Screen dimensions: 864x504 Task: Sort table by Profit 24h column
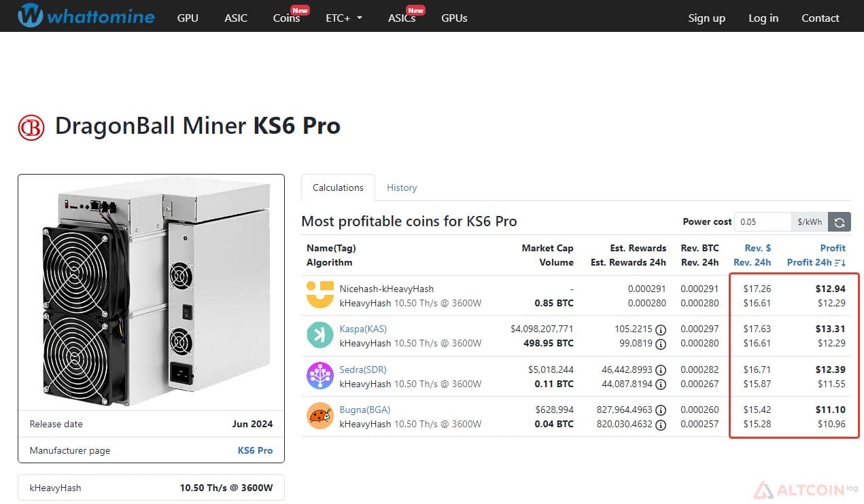pos(816,262)
